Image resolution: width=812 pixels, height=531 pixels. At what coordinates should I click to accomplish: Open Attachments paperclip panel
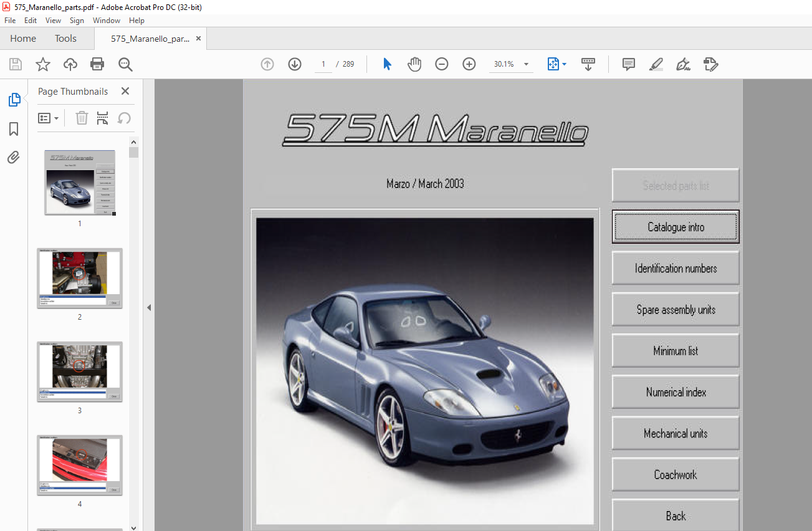[x=14, y=158]
